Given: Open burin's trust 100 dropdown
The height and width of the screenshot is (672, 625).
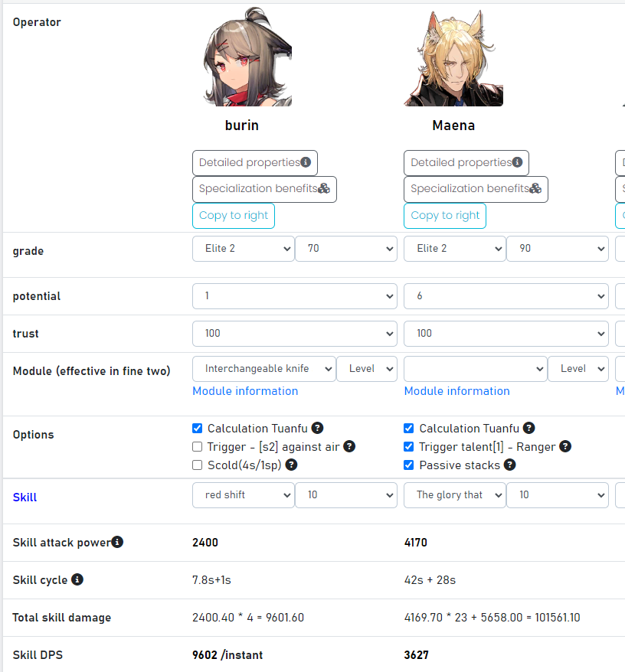Looking at the screenshot, I should coord(295,334).
